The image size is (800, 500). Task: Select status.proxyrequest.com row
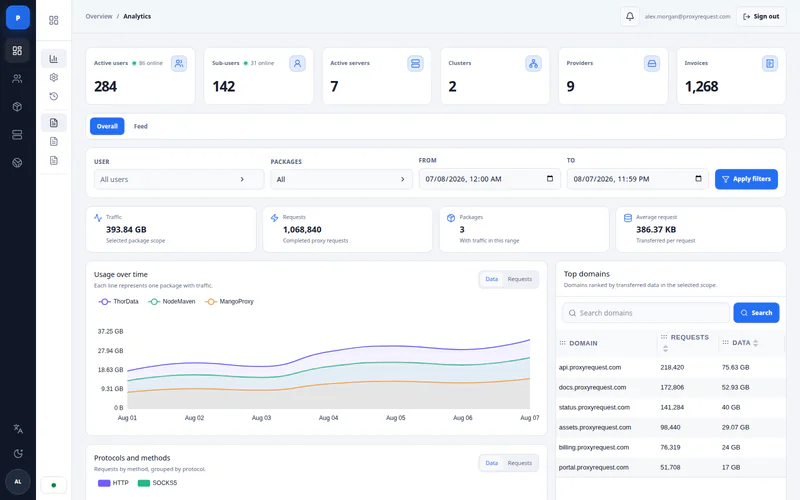(x=670, y=407)
